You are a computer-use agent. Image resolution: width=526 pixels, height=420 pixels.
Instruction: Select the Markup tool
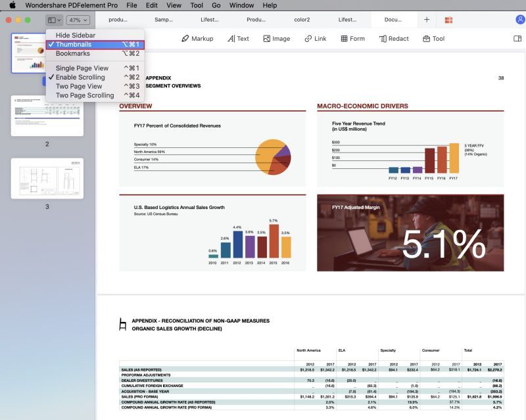coord(197,39)
